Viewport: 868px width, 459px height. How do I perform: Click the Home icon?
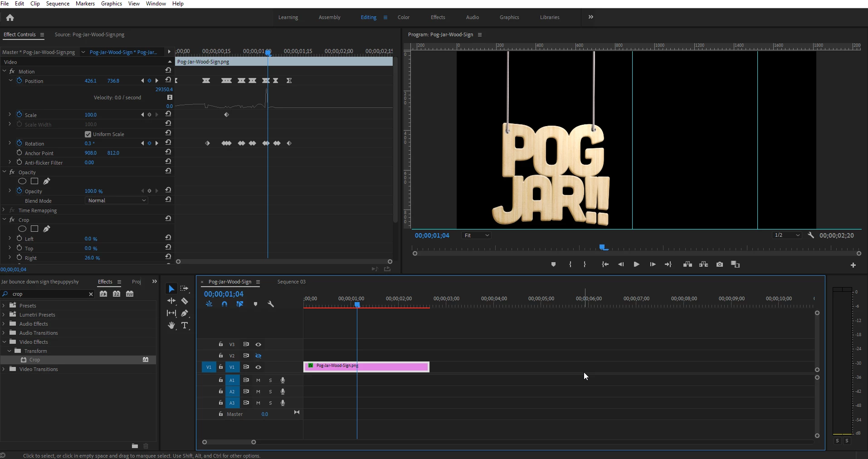click(x=10, y=18)
